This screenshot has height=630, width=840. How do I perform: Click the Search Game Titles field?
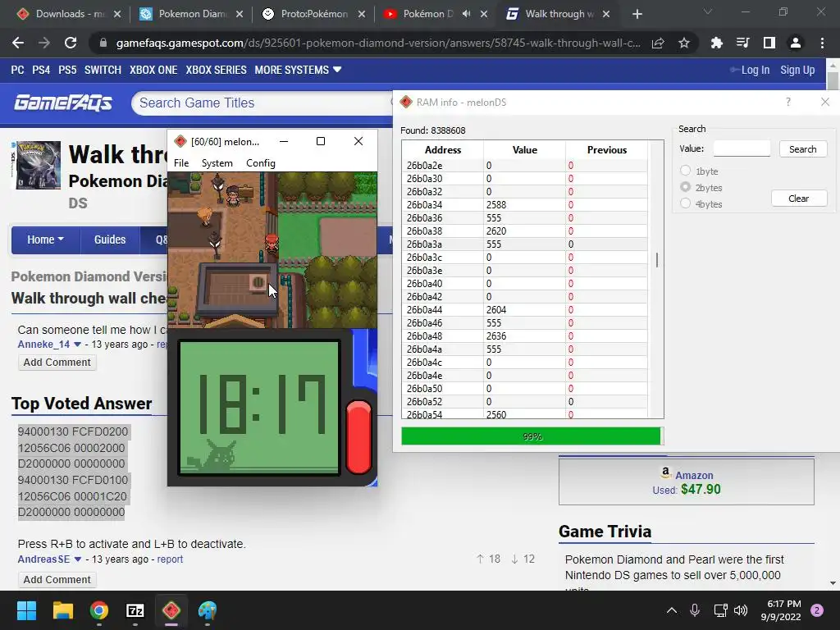click(263, 103)
